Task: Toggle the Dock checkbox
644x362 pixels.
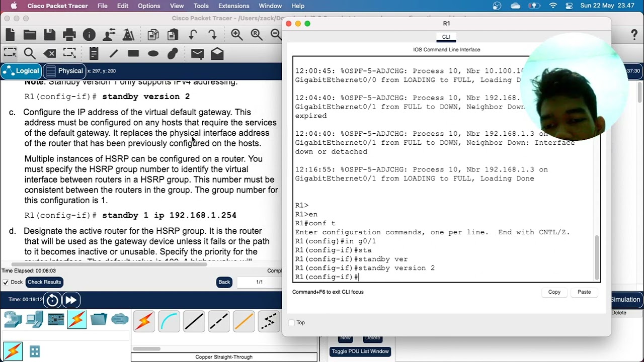Action: (x=6, y=282)
